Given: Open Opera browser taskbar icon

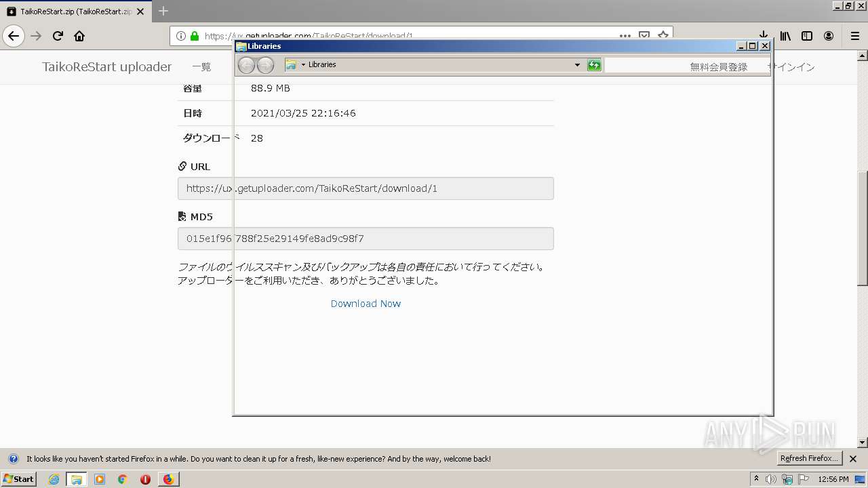Looking at the screenshot, I should pos(145,479).
